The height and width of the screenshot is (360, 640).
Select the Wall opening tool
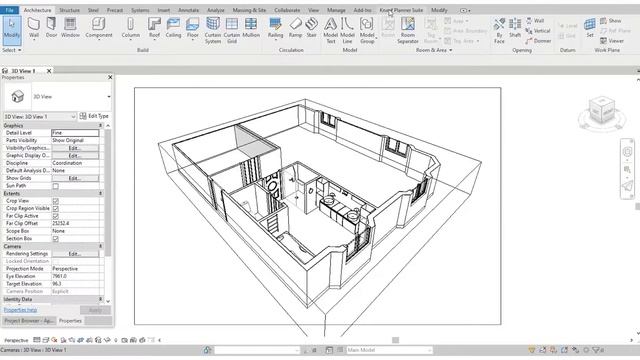pos(535,20)
